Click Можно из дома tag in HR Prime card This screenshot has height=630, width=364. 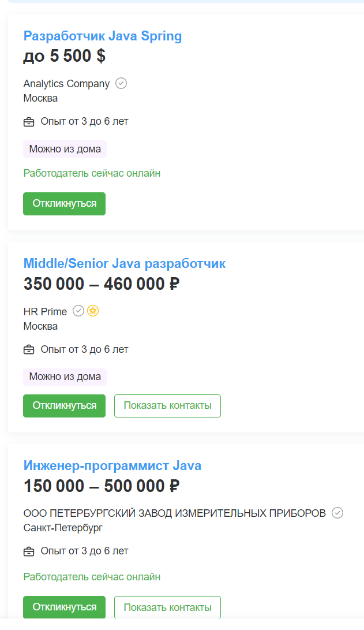tap(65, 377)
